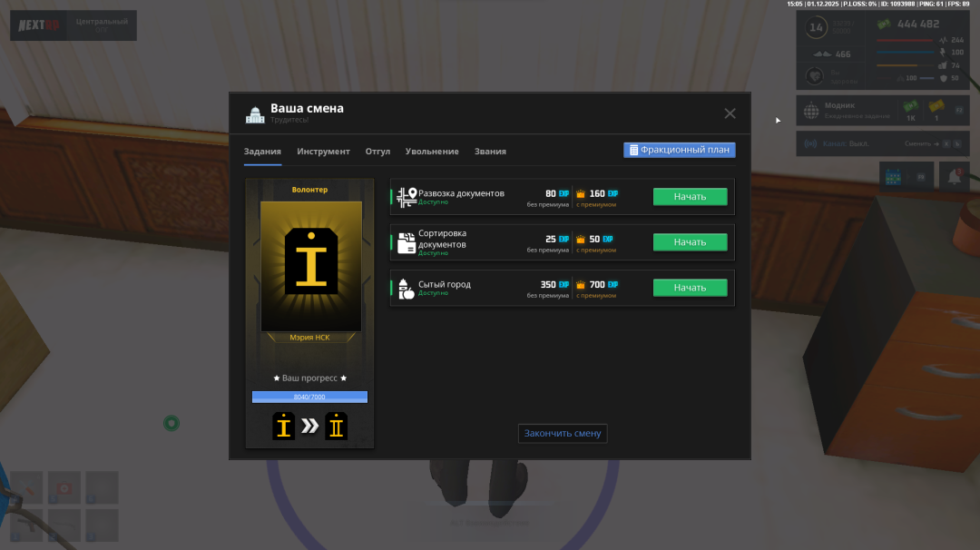End the shift with Закончить смену

click(x=563, y=433)
